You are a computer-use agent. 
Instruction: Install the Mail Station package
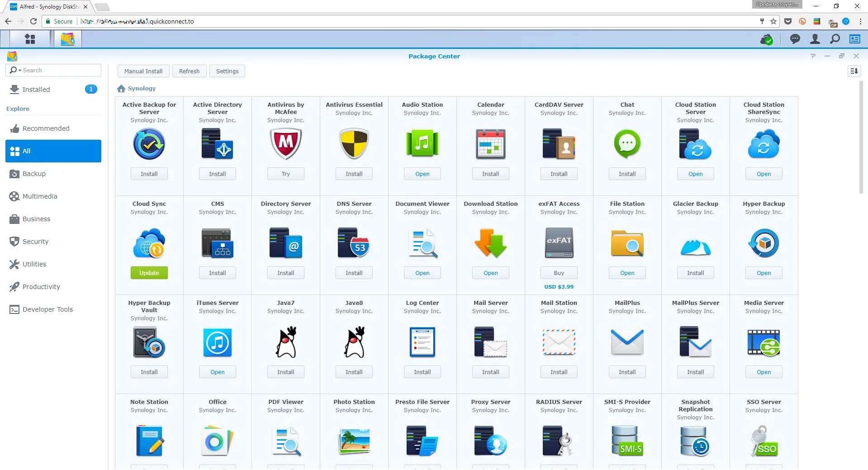pyautogui.click(x=559, y=372)
